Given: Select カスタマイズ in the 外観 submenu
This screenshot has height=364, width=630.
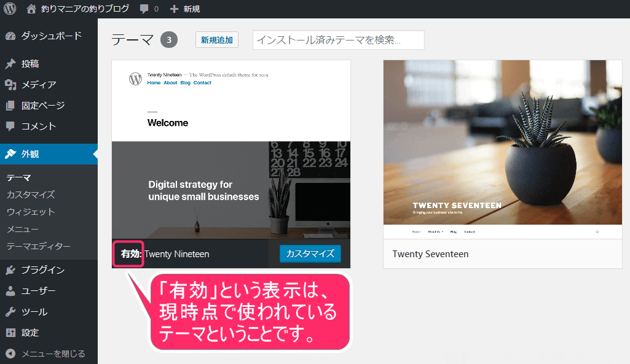Looking at the screenshot, I should 31,195.
